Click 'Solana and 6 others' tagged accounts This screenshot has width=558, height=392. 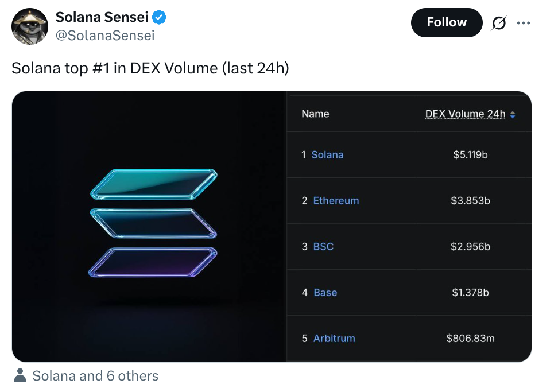[94, 376]
